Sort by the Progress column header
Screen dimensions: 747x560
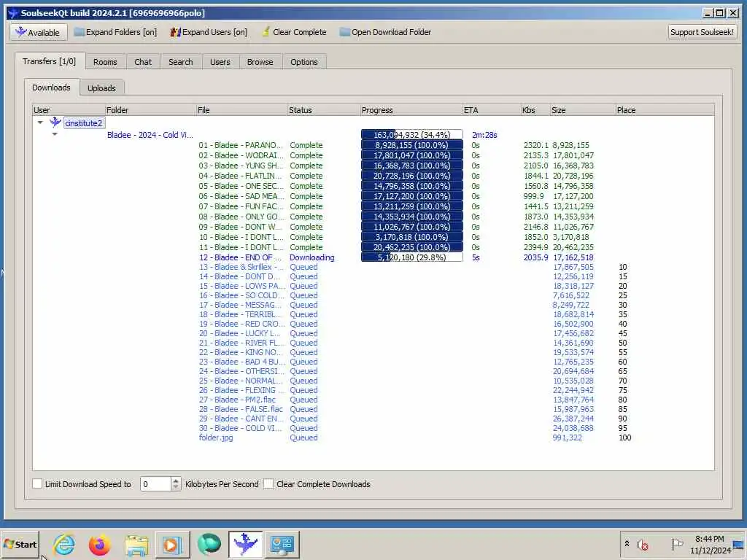point(411,110)
